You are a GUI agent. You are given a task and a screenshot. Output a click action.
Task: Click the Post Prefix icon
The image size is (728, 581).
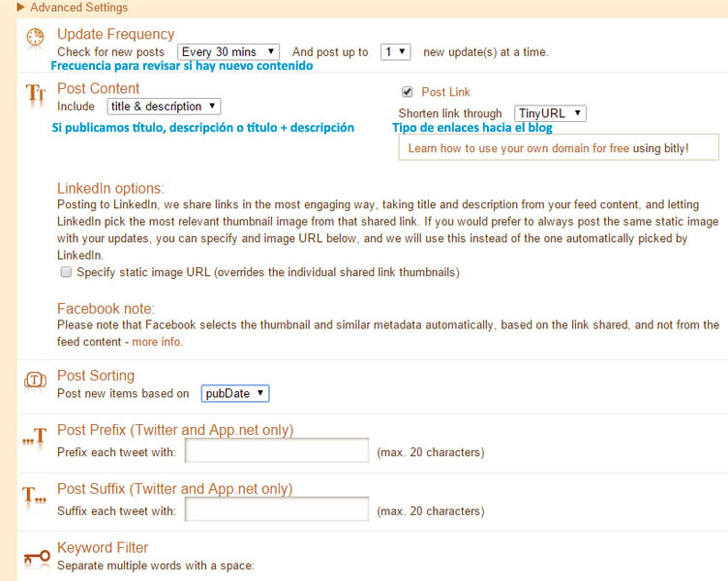pyautogui.click(x=35, y=438)
